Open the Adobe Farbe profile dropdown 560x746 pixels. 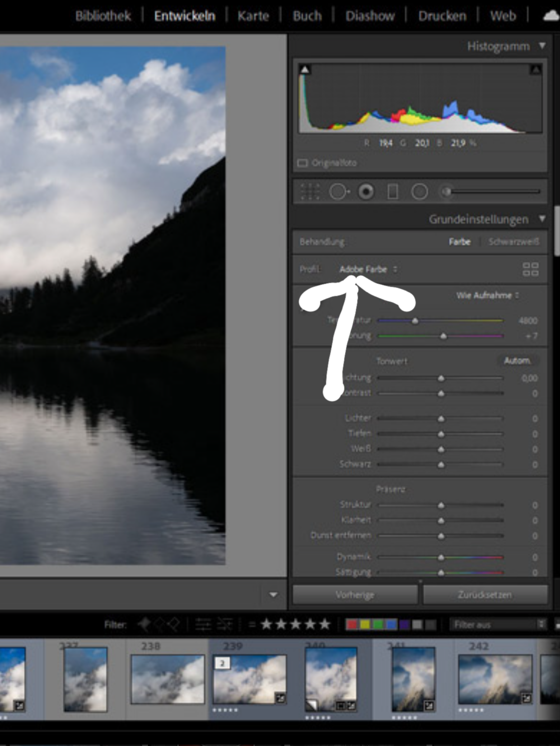click(368, 269)
